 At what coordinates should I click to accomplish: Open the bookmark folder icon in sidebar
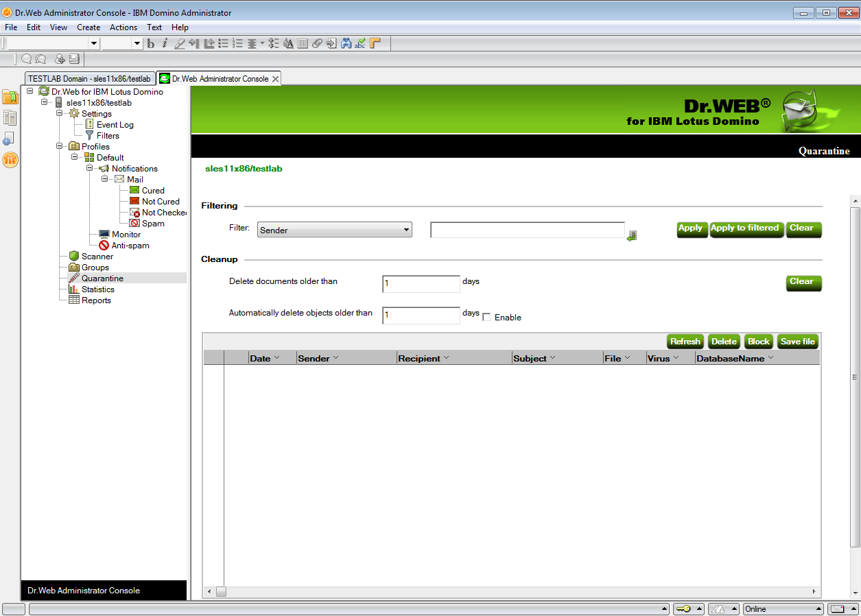pos(10,97)
